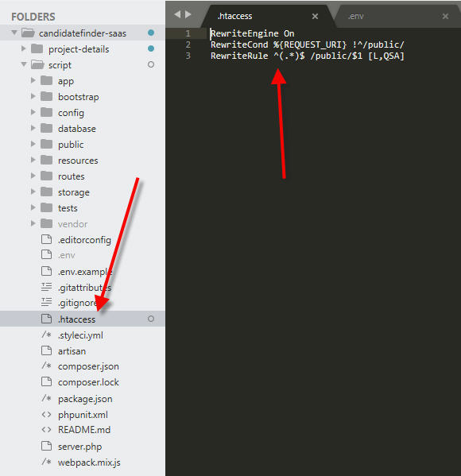
Task: Switch to the .env tab
Action: coord(355,16)
